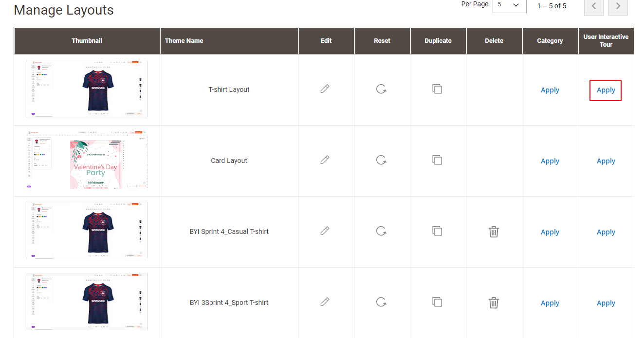Click the Edit pencil for T-shirt Layout
This screenshot has width=644, height=338.
pos(325,89)
